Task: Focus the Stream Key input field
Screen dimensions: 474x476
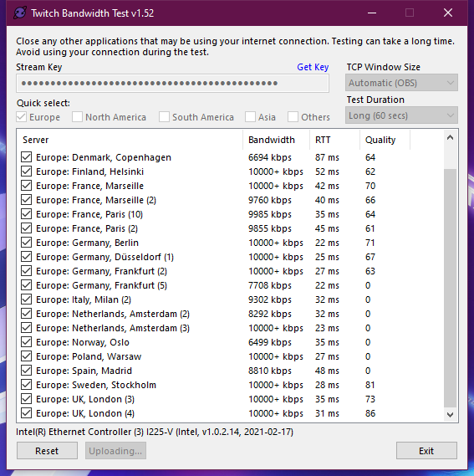Action: (172, 83)
